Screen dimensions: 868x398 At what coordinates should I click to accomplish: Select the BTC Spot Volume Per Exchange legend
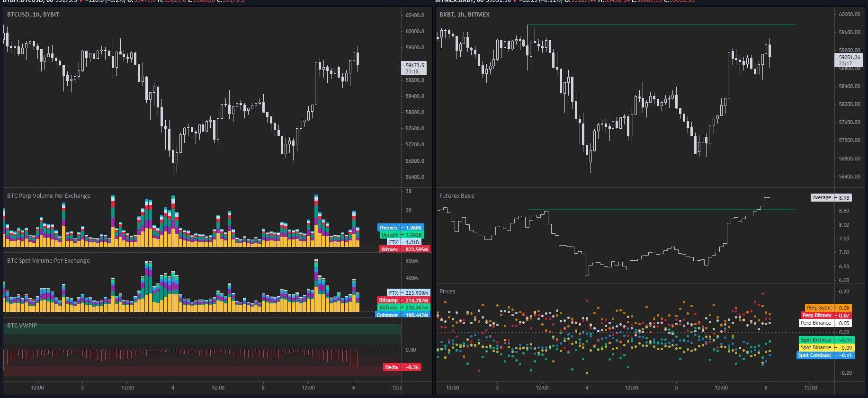pos(48,261)
